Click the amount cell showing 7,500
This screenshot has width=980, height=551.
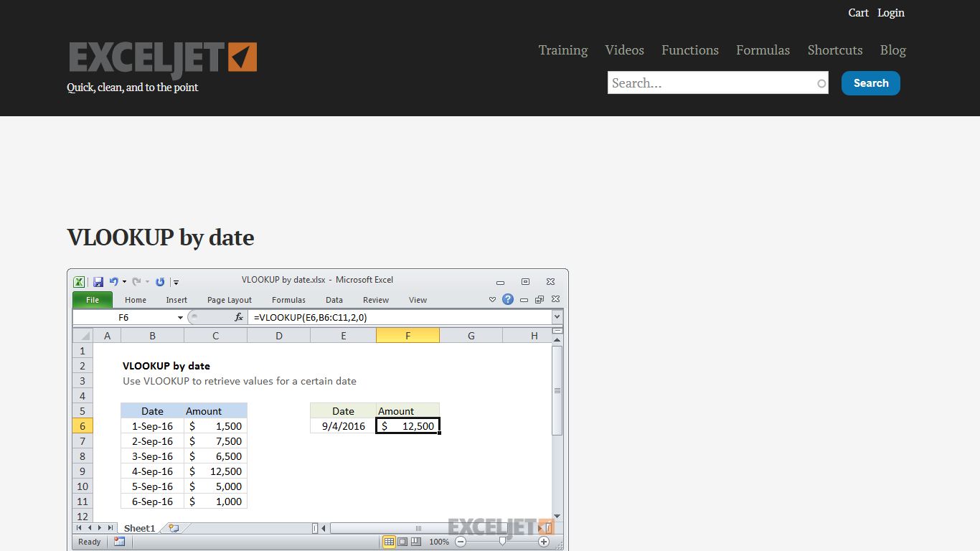pyautogui.click(x=215, y=441)
